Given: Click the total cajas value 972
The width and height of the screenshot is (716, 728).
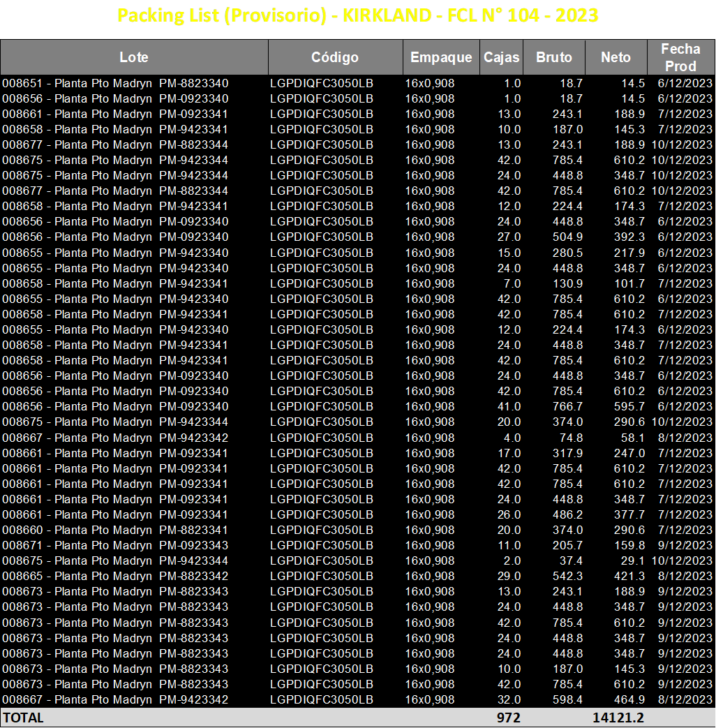Looking at the screenshot, I should [509, 718].
